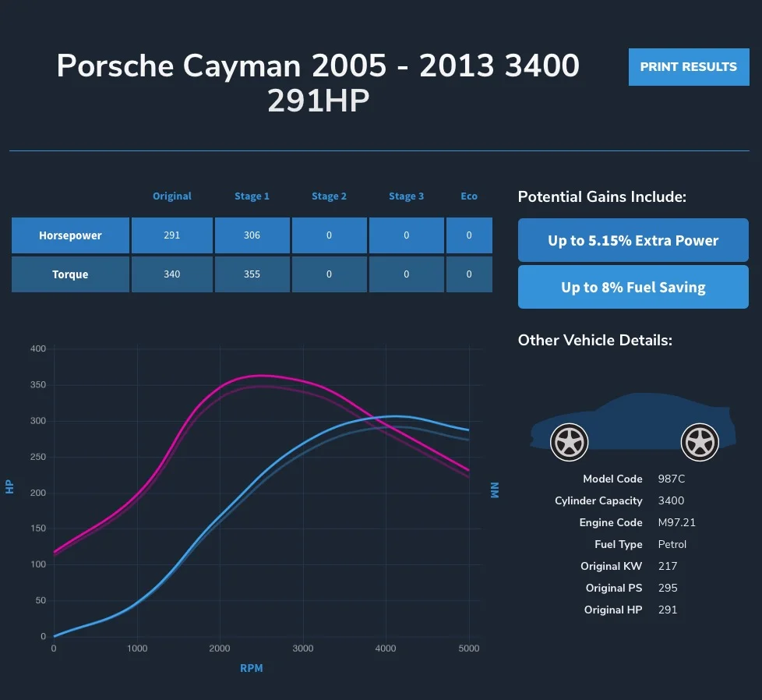Click the Original KW value 217

coord(668,567)
